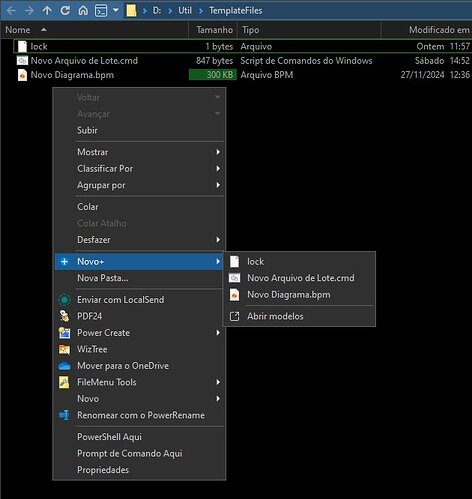Choose WizTree menu entry

(x=139, y=349)
